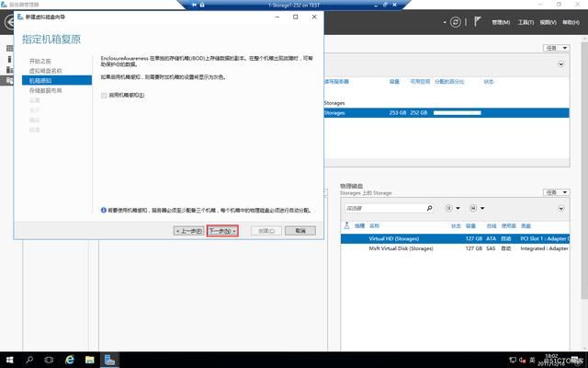This screenshot has width=588, height=368.
Task: Click the 上一步(P) previous button
Action: (189, 231)
